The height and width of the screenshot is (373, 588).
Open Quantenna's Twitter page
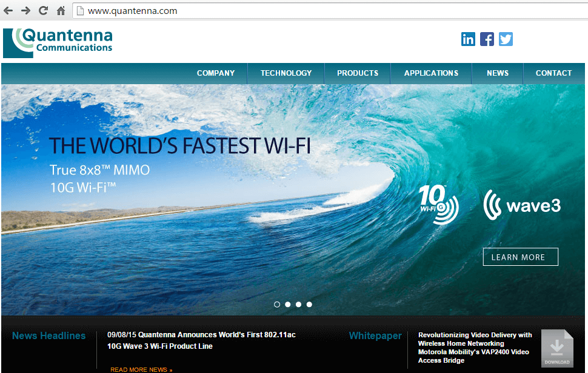(x=506, y=39)
